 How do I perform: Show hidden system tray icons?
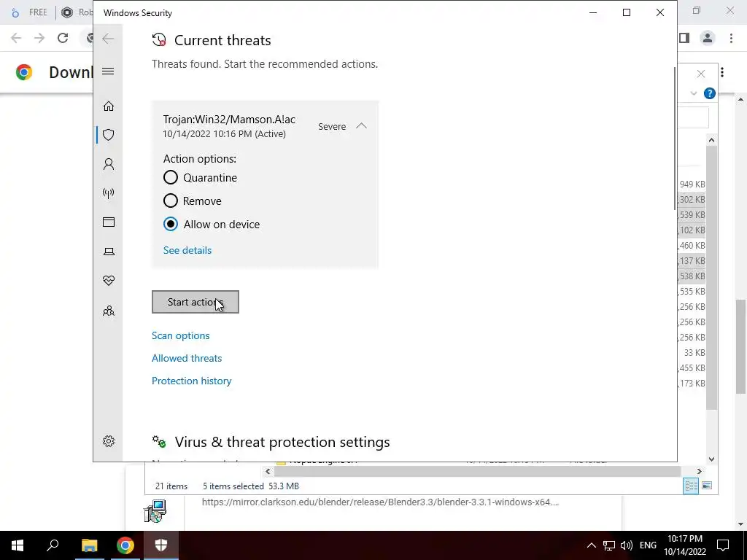(x=591, y=545)
